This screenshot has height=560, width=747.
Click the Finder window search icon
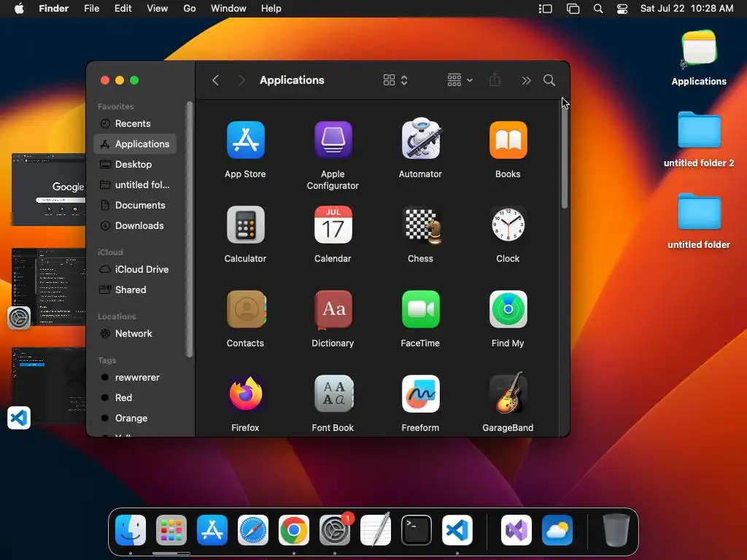pos(549,80)
